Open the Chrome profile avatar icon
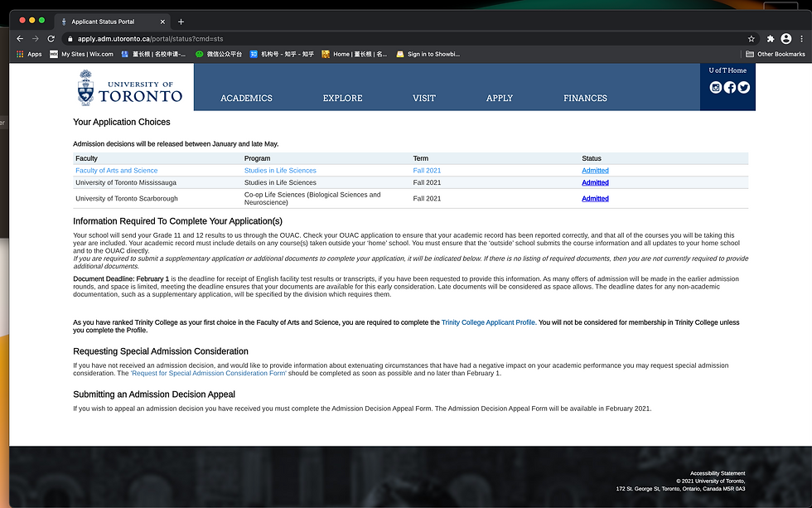The height and width of the screenshot is (508, 812). (x=785, y=39)
